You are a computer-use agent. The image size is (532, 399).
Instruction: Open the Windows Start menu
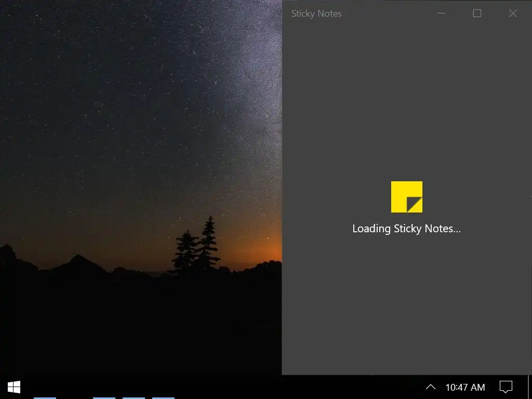coord(14,387)
